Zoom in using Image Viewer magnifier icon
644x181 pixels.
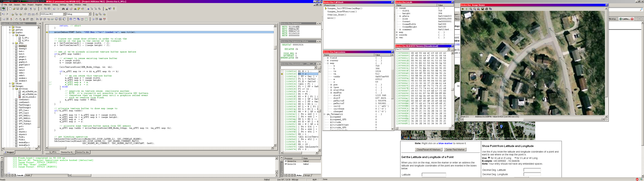471,9
